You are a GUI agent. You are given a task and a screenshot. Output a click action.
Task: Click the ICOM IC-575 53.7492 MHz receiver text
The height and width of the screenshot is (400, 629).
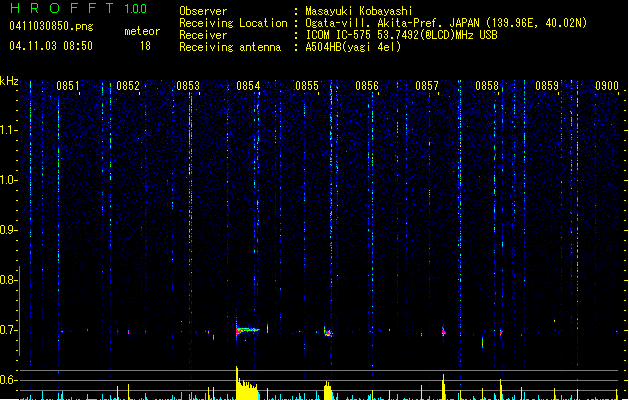tap(402, 35)
